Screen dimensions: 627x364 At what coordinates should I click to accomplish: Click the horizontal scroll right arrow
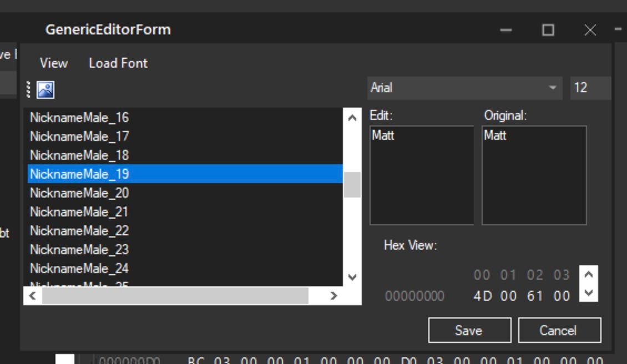pyautogui.click(x=333, y=296)
